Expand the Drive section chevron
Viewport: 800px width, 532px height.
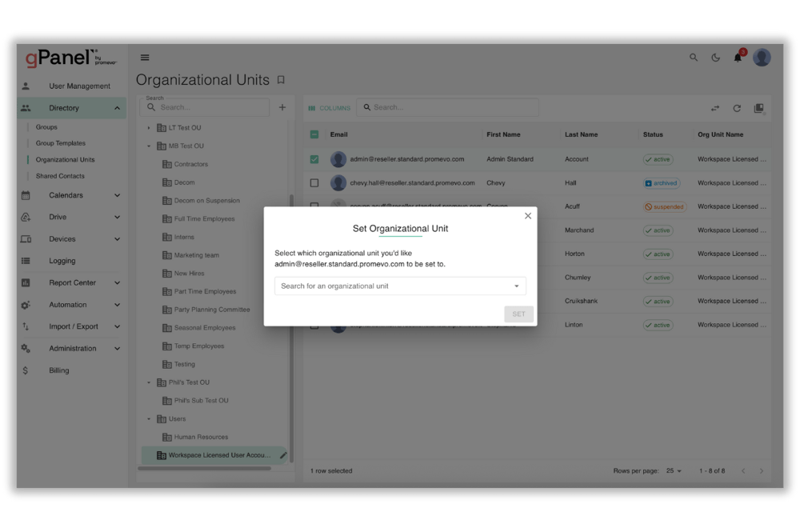[x=117, y=218]
